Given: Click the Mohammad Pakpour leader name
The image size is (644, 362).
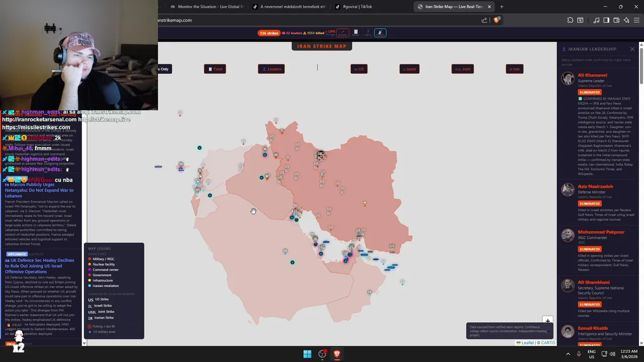Looking at the screenshot, I should pyautogui.click(x=601, y=232).
